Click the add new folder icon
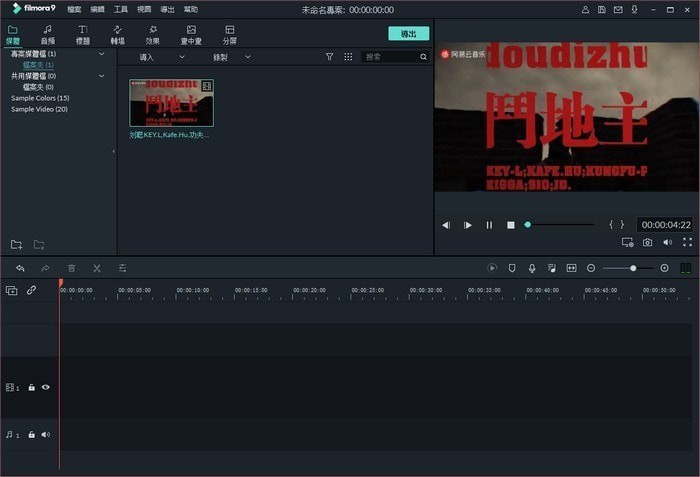The height and width of the screenshot is (477, 700). pyautogui.click(x=16, y=244)
